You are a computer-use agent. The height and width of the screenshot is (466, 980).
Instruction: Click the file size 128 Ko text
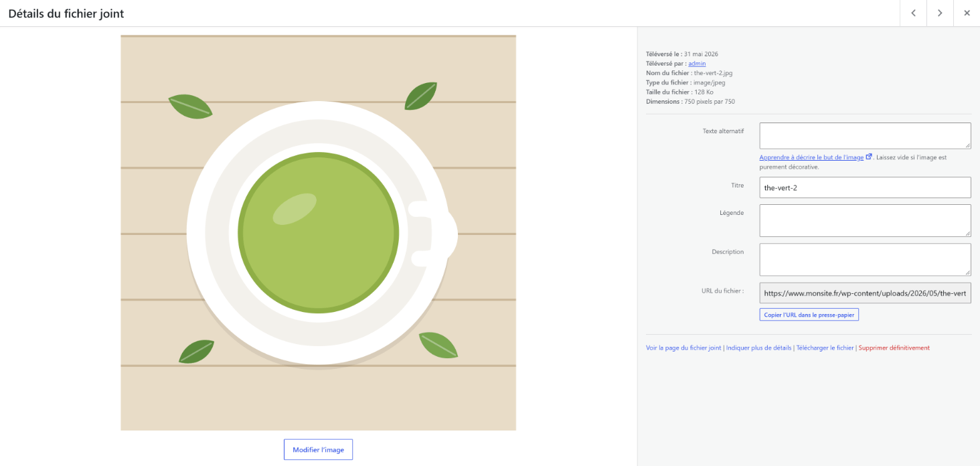click(x=704, y=92)
